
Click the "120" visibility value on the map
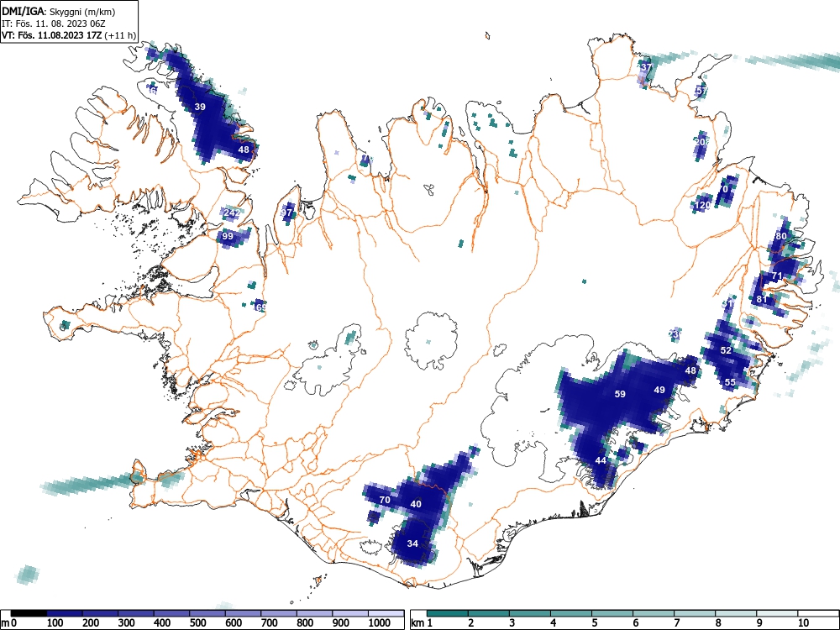point(702,205)
